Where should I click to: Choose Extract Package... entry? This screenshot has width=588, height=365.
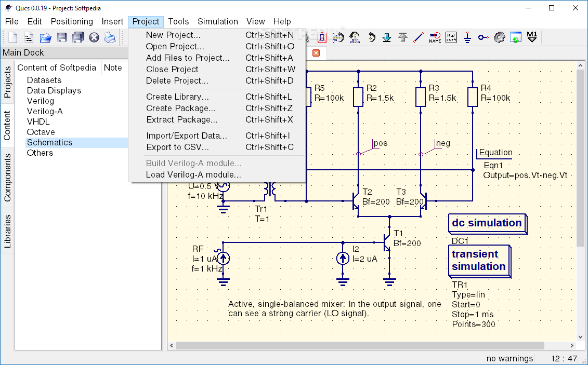click(x=217, y=120)
